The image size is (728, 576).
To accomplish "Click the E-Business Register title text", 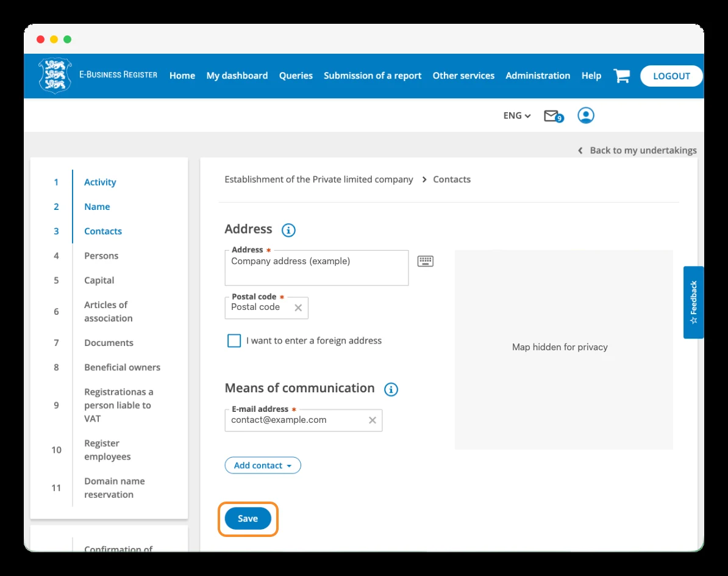I will click(118, 75).
